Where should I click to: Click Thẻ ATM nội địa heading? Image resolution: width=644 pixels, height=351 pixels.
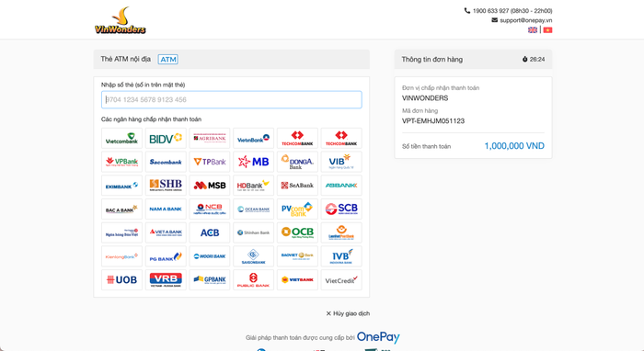pyautogui.click(x=126, y=59)
